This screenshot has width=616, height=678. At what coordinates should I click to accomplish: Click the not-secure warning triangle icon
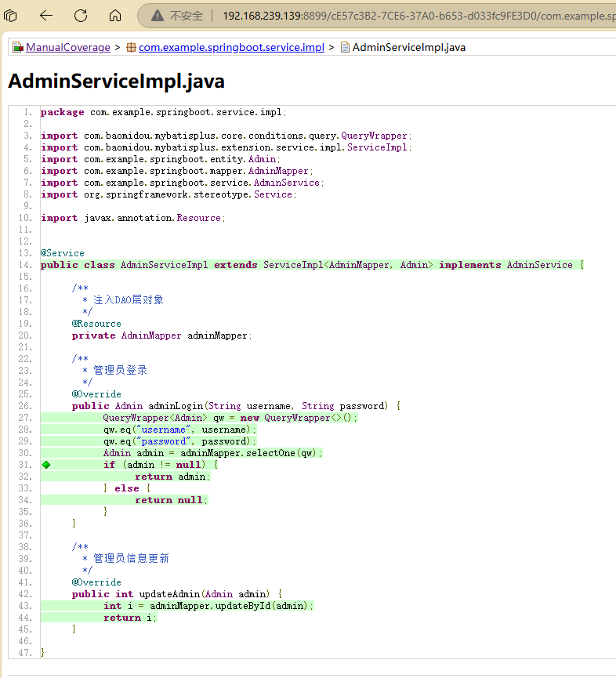158,16
